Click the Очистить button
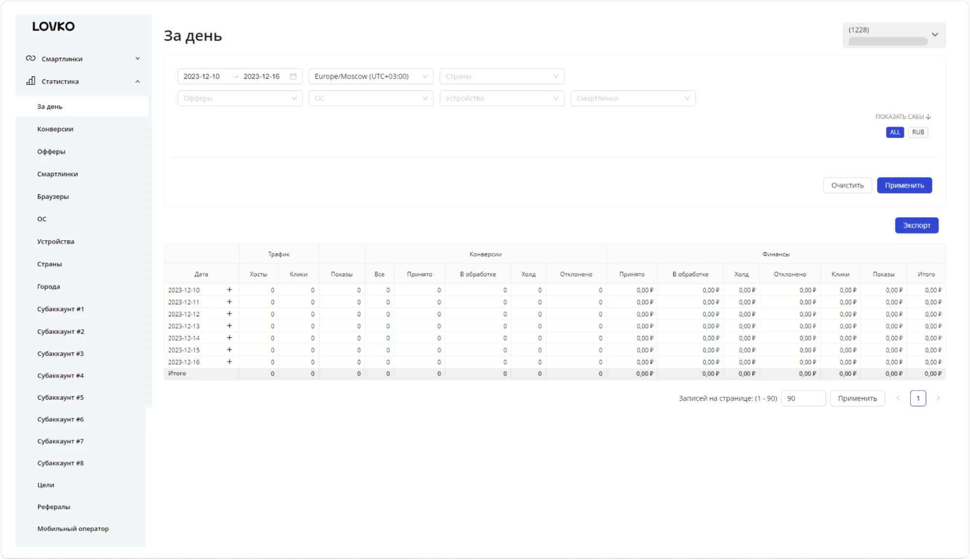The image size is (970, 560). (847, 185)
